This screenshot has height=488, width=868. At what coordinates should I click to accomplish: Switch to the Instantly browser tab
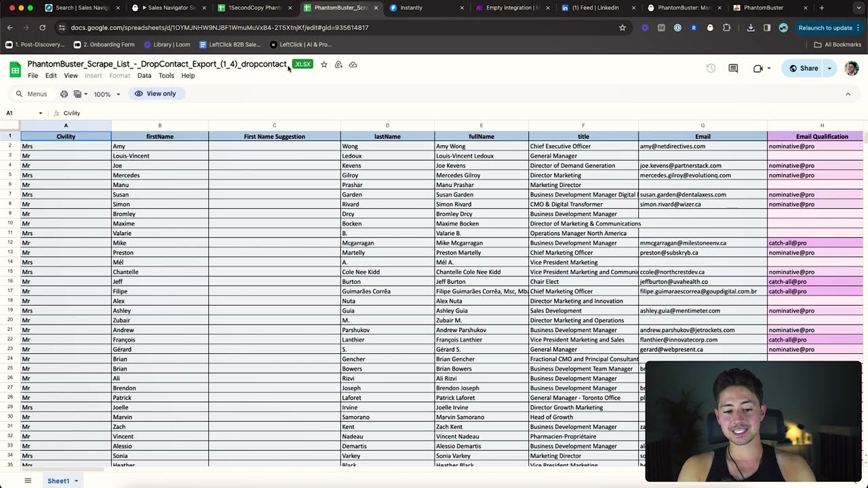[x=411, y=7]
